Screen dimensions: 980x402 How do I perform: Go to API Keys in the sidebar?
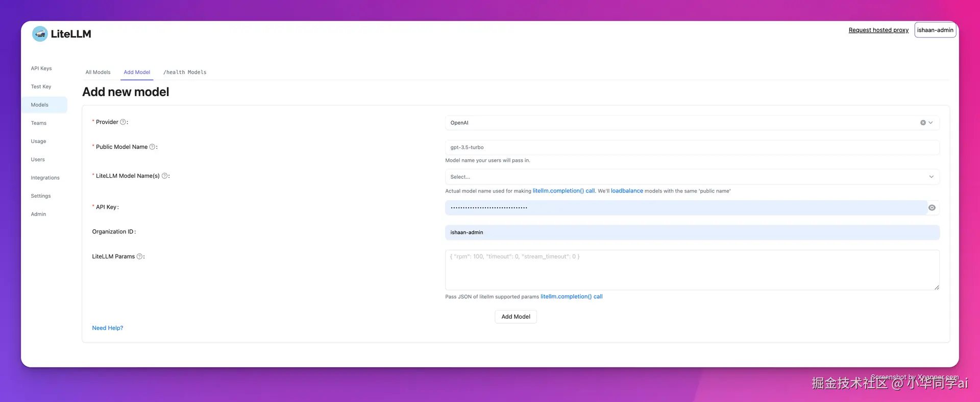41,68
